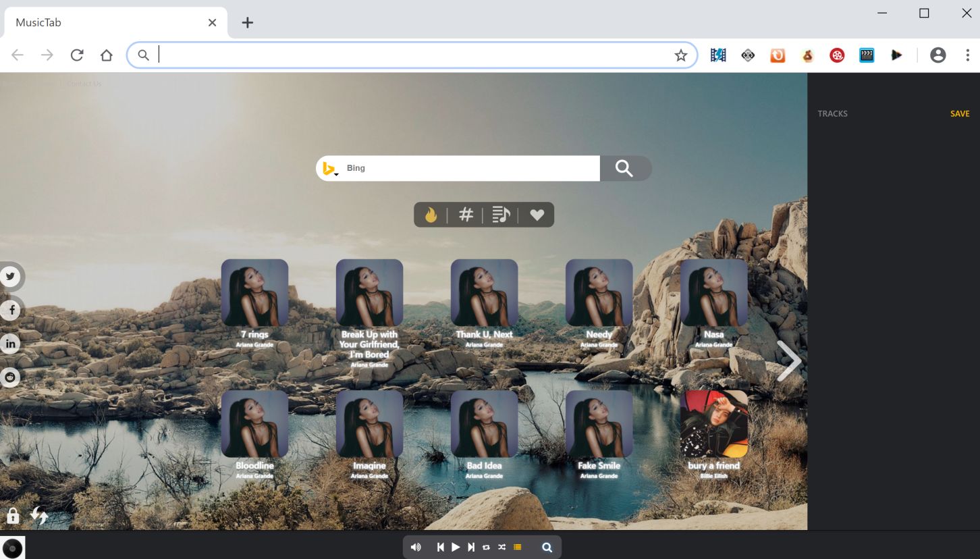Toggle repeat mode in the player

point(486,548)
